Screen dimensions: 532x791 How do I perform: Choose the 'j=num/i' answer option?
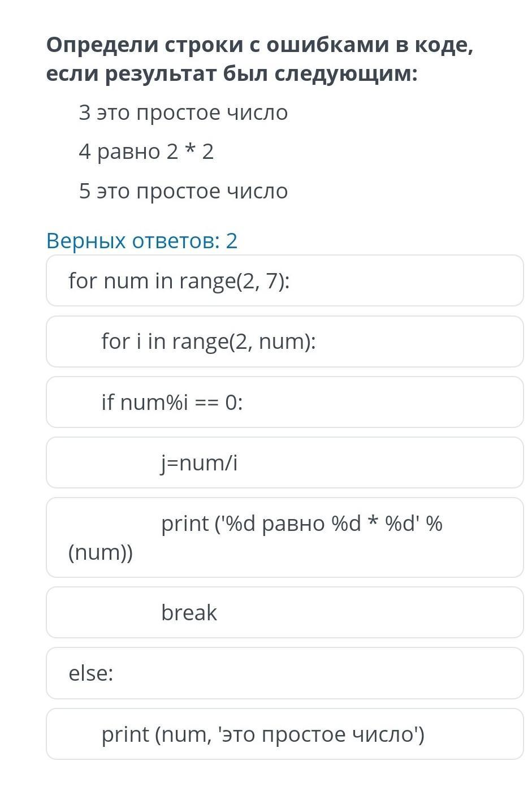click(284, 463)
